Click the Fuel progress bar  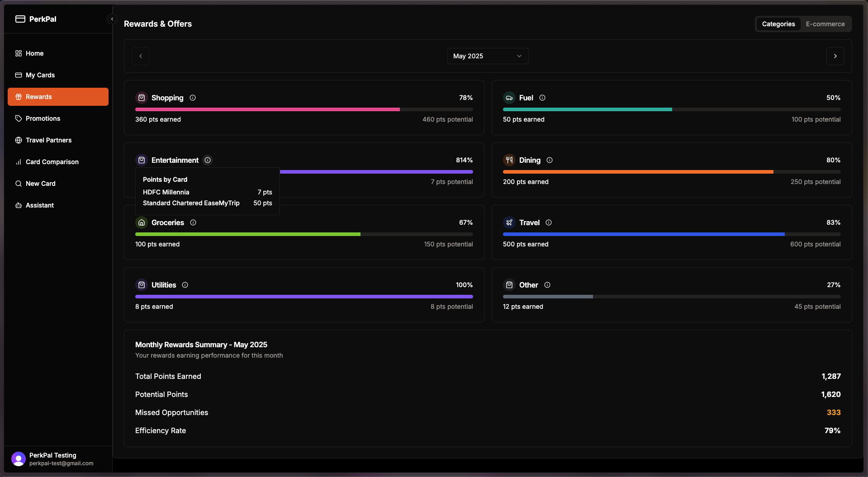(x=672, y=109)
